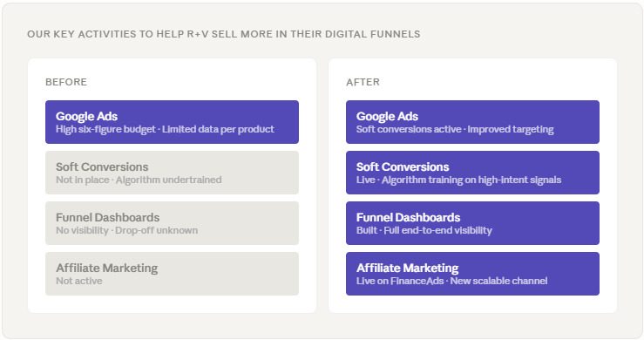
Task: Click the After Soft Conversions card
Action: 472,173
